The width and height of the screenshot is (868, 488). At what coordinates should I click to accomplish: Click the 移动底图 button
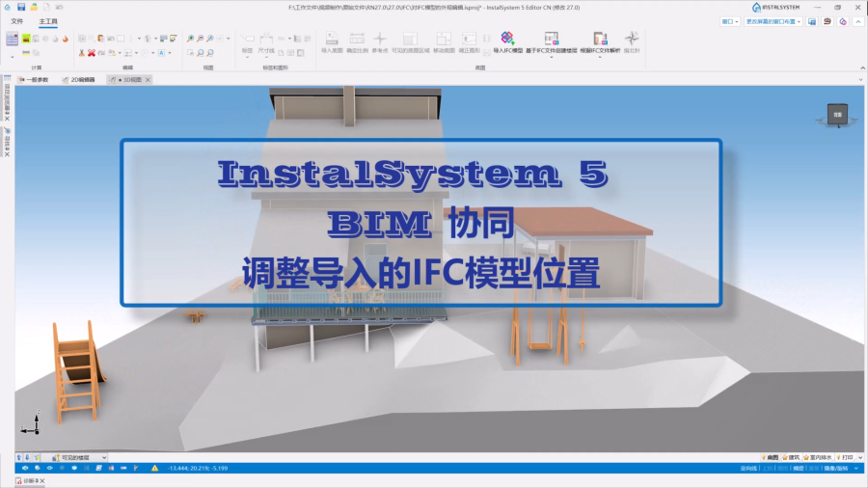444,42
